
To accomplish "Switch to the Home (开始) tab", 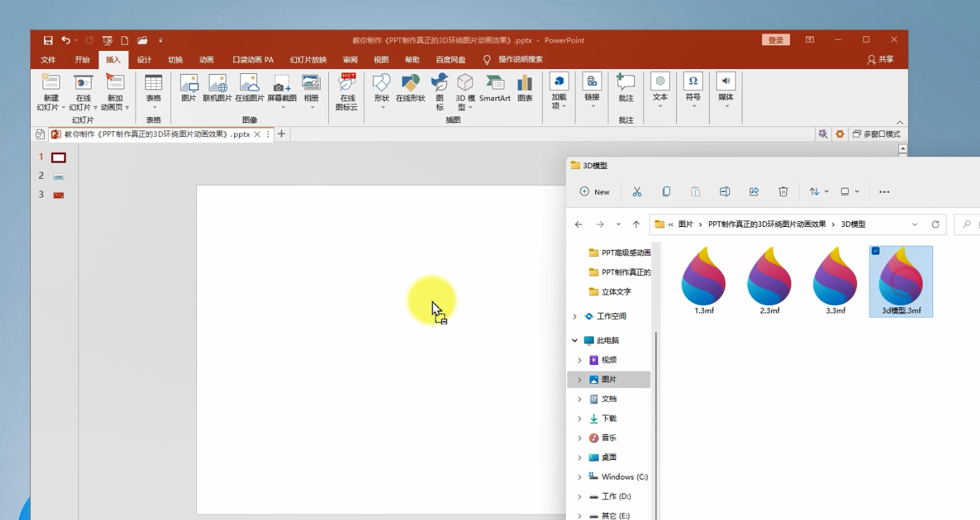I will pos(82,60).
